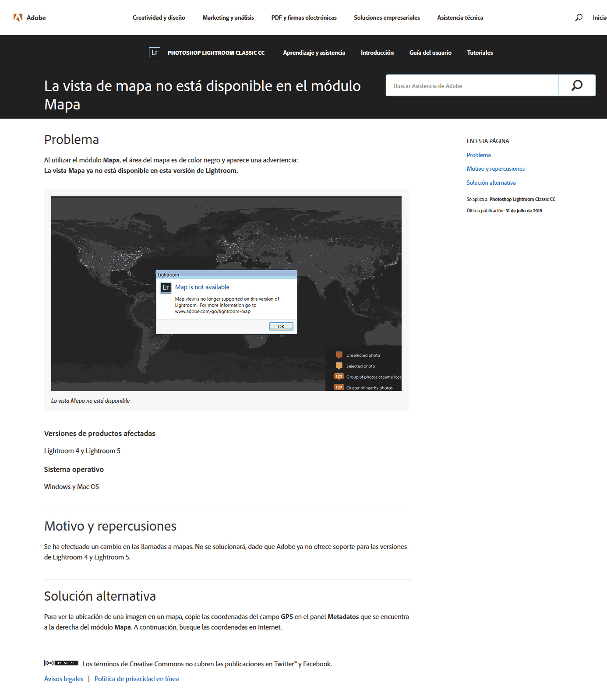Submit search with the magnifier button

577,85
